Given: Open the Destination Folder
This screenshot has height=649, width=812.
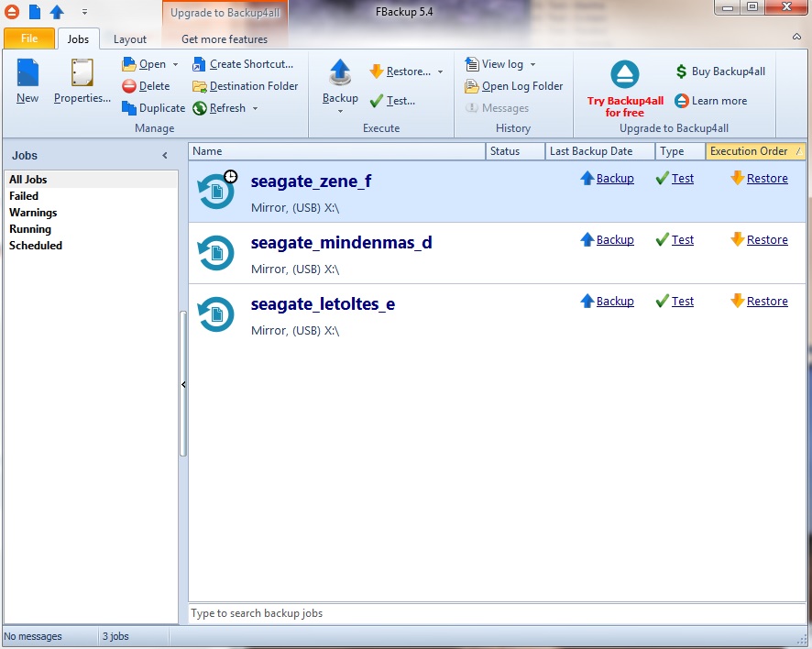Looking at the screenshot, I should [245, 86].
